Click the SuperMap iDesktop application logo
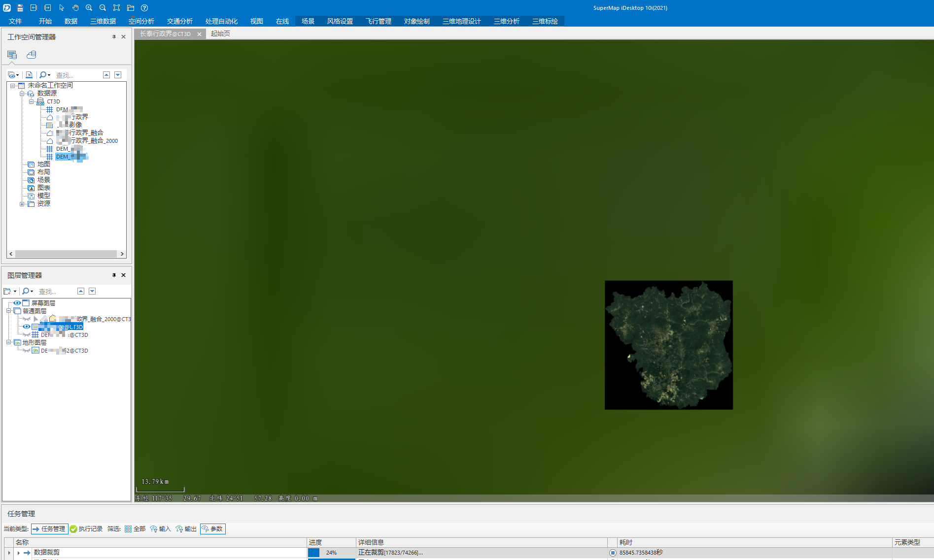Image resolution: width=934 pixels, height=560 pixels. (7, 8)
